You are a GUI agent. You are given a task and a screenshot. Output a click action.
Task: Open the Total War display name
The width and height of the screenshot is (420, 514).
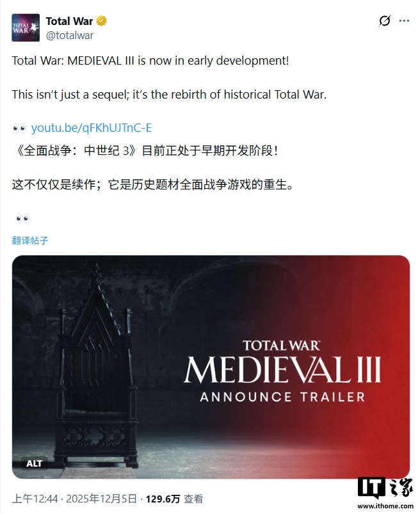coord(69,21)
